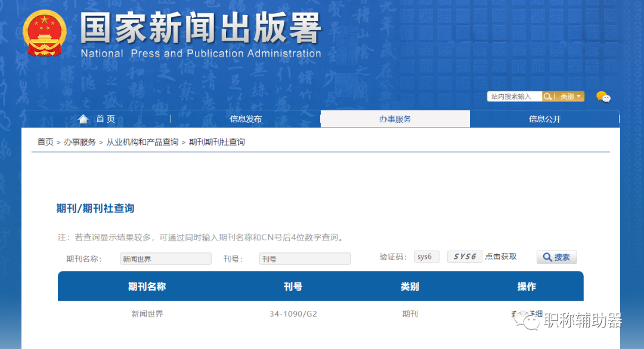Viewport: 644px width, 349px height.
Task: Open 查看详细 for 新闻世界
Action: pyautogui.click(x=527, y=313)
